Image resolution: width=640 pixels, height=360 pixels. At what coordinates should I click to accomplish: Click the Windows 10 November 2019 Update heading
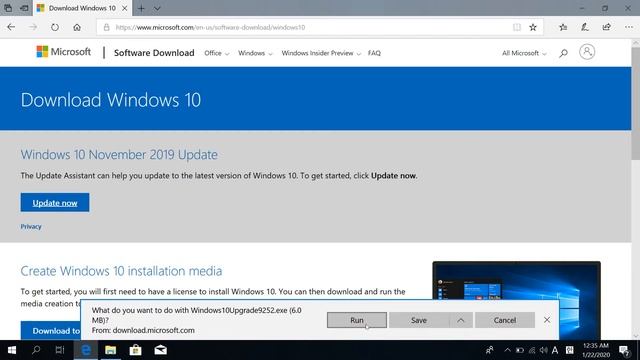[119, 155]
